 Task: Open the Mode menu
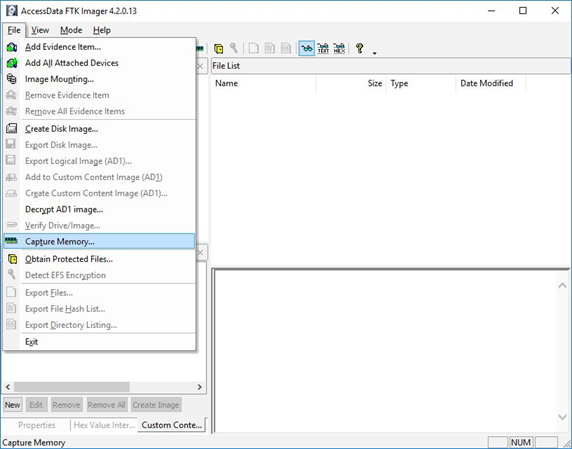pyautogui.click(x=71, y=30)
